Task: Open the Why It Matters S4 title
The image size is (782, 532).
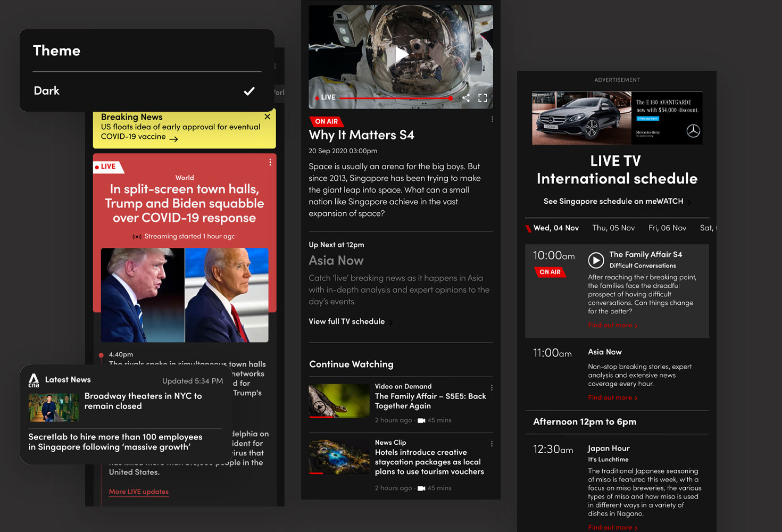Action: click(362, 135)
